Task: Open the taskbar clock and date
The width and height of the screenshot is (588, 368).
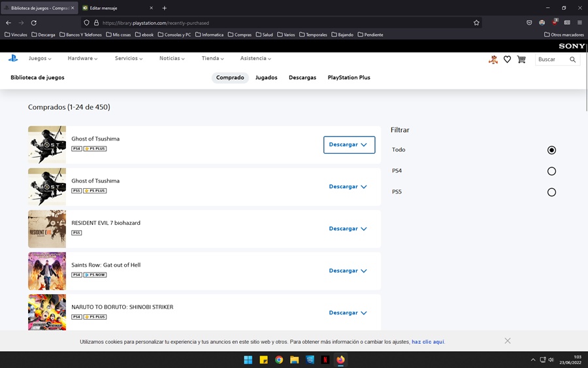Action: 570,360
